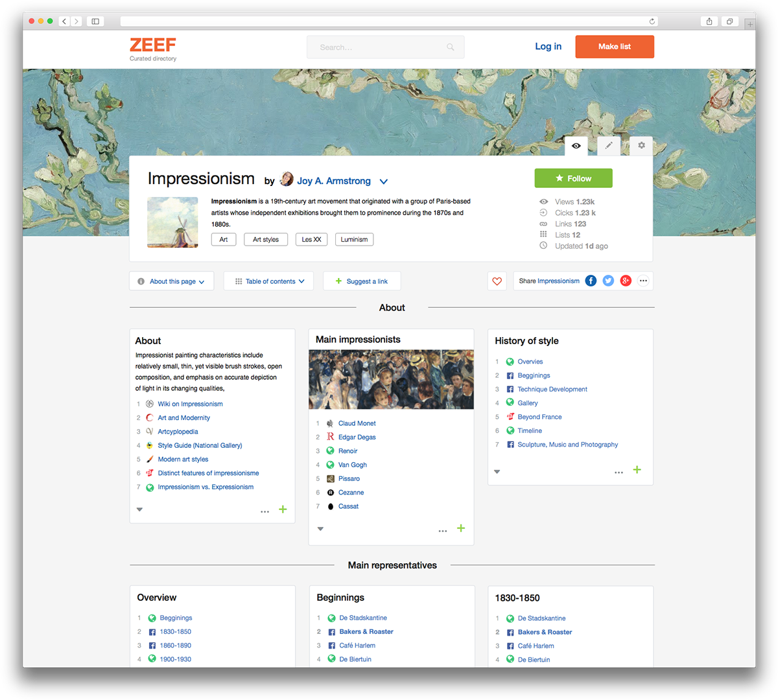Add link to History of style block

coord(637,470)
